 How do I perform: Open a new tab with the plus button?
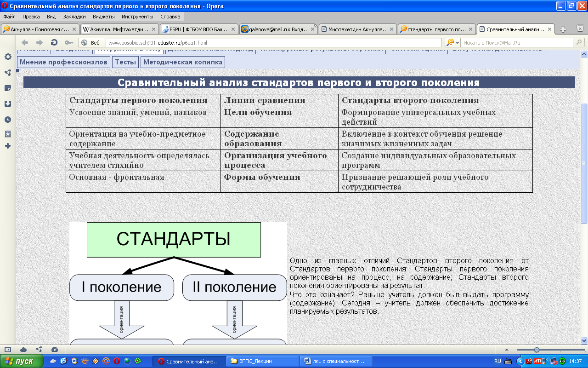pyautogui.click(x=563, y=29)
